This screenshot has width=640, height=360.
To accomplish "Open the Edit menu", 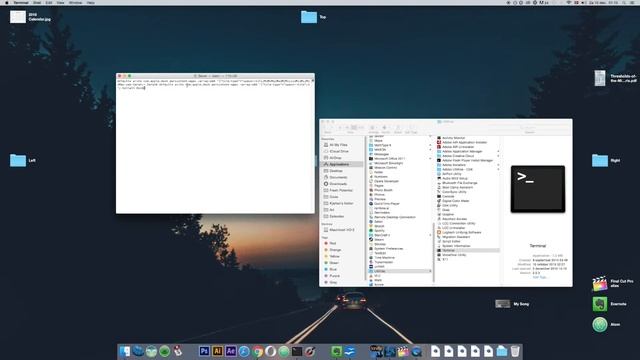I will pos(49,2).
